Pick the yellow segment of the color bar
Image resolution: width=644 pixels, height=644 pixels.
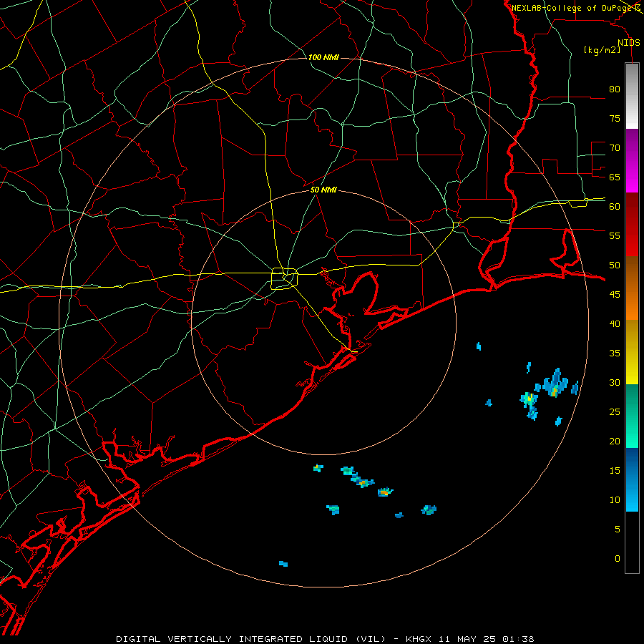click(x=632, y=352)
